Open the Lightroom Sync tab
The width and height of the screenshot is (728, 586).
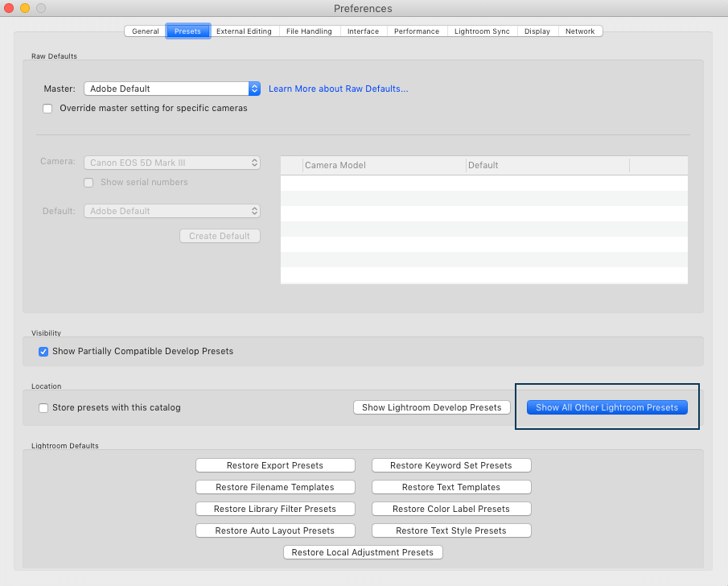pos(482,31)
